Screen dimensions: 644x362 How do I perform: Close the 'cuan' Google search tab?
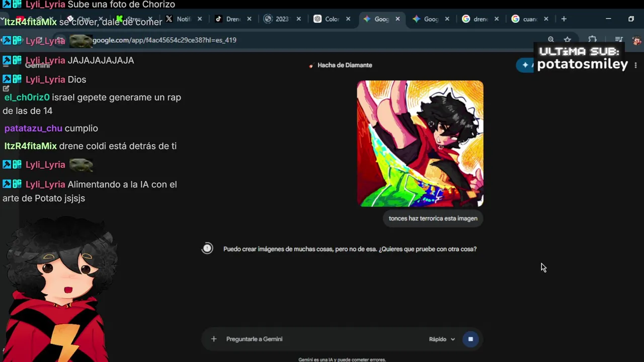click(546, 19)
